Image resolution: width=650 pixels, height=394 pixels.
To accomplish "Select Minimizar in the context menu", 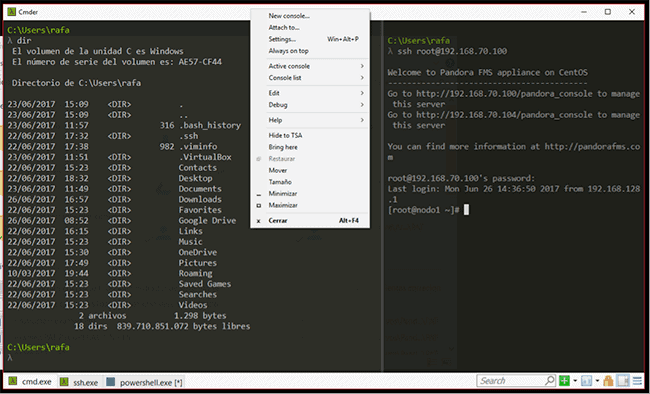I will (310, 193).
